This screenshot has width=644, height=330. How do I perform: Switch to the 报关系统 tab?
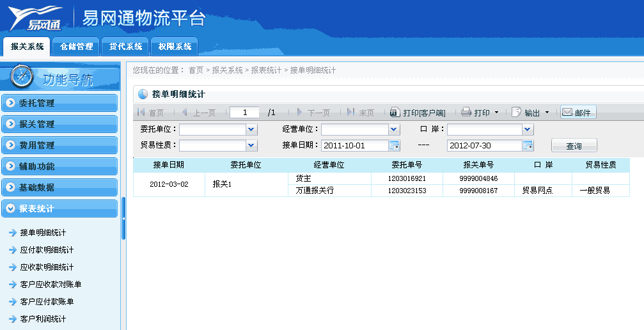27,47
